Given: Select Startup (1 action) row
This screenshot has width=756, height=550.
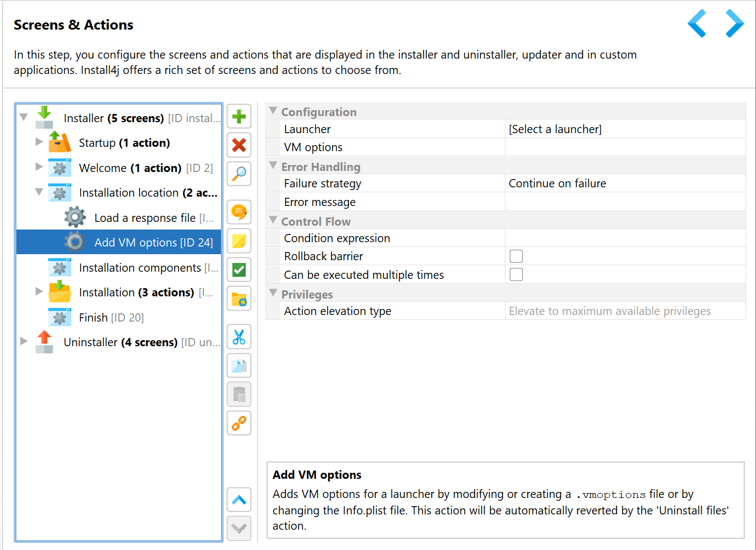Looking at the screenshot, I should (x=118, y=143).
